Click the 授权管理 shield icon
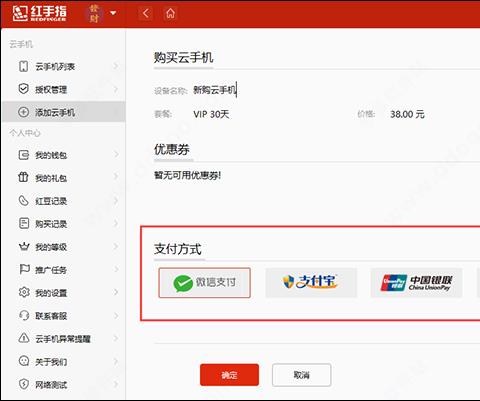480x401 pixels. 23,89
